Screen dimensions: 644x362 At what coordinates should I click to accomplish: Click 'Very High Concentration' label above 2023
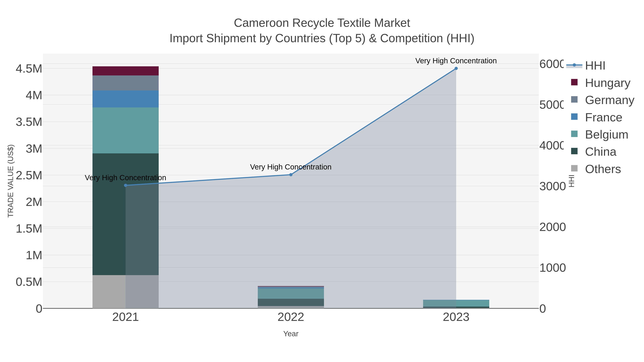(456, 61)
